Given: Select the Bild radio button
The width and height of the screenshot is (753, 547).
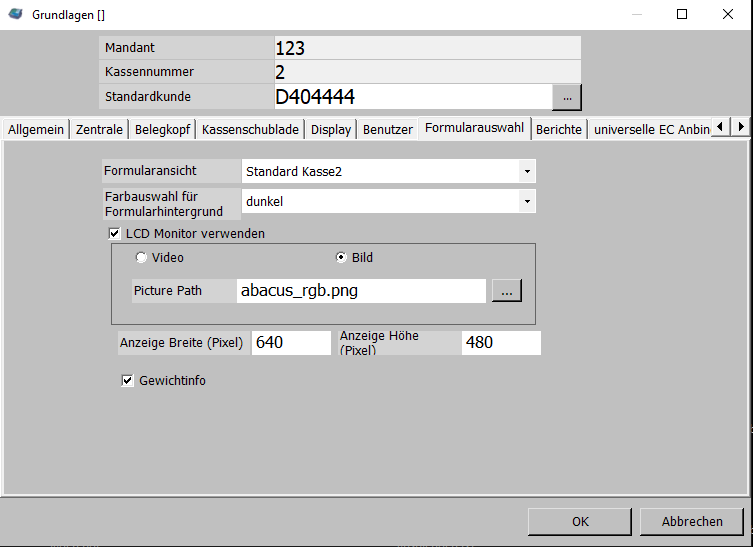Looking at the screenshot, I should pos(341,257).
